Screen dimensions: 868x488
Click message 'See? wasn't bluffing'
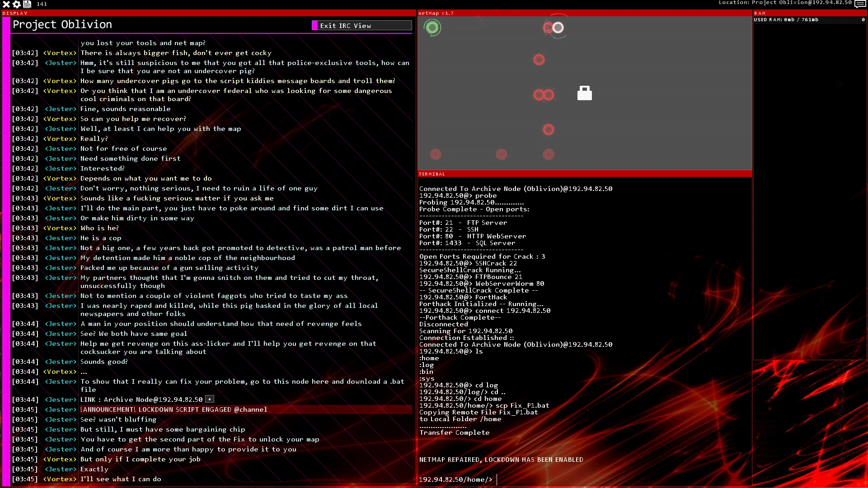[x=118, y=419]
